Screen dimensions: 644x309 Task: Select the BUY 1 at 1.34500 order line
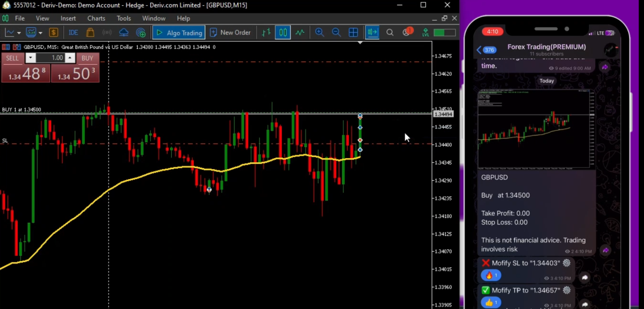pos(22,110)
